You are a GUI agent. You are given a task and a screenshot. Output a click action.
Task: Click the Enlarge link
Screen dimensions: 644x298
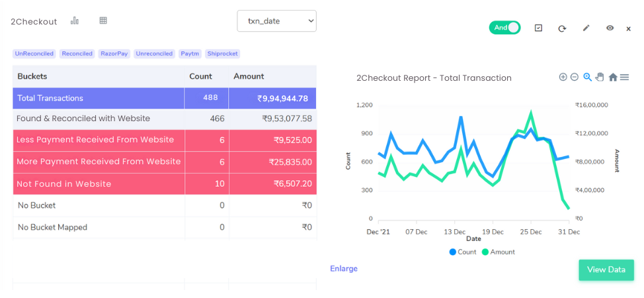click(x=344, y=268)
